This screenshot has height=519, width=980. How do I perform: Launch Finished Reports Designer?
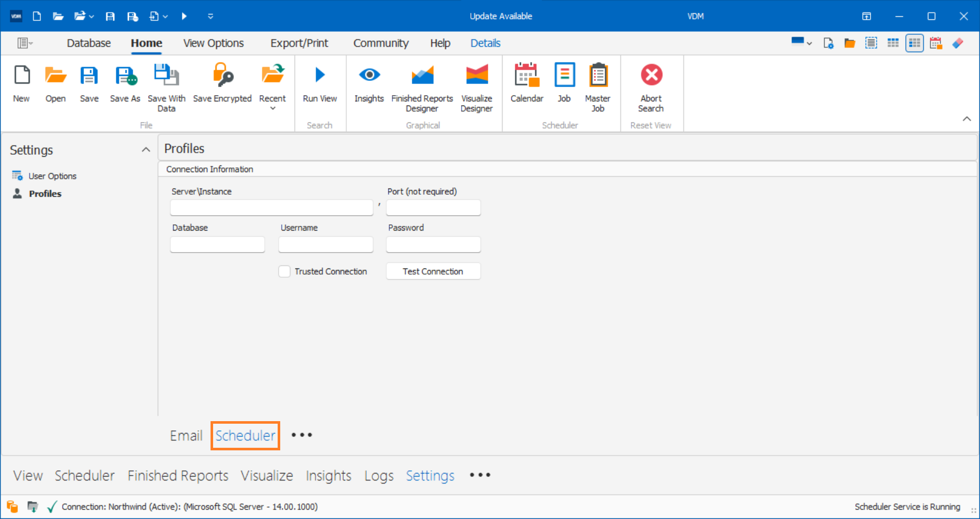(422, 88)
